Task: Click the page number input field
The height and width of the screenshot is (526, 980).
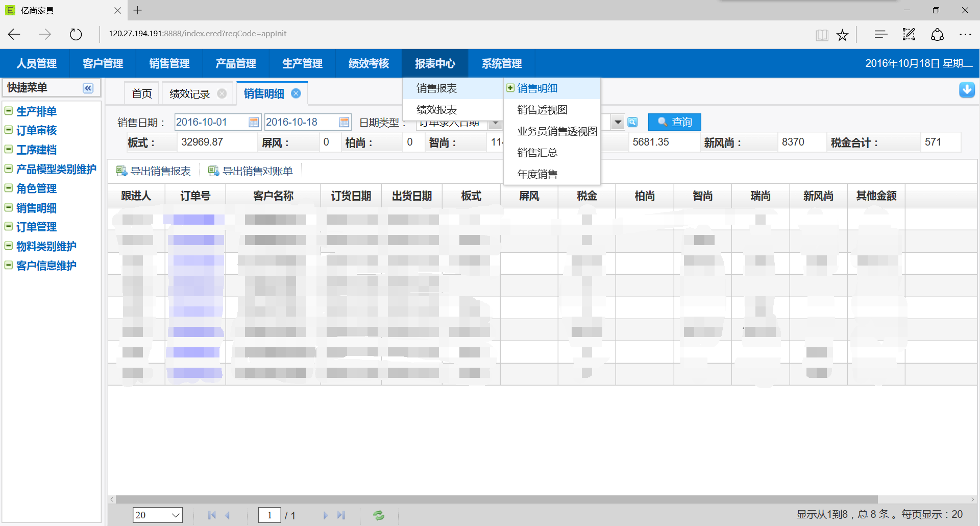Action: click(x=269, y=515)
